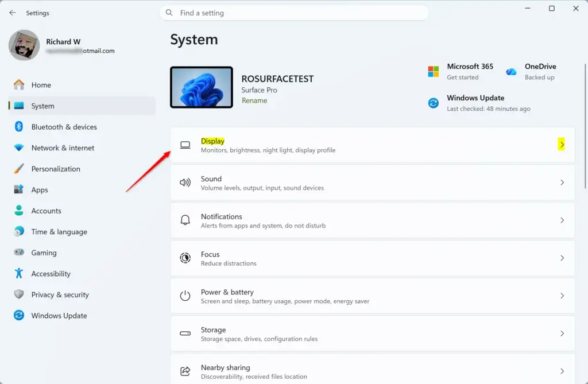The width and height of the screenshot is (588, 384).
Task: Click the ROSURFACETEST device name
Action: pos(277,79)
